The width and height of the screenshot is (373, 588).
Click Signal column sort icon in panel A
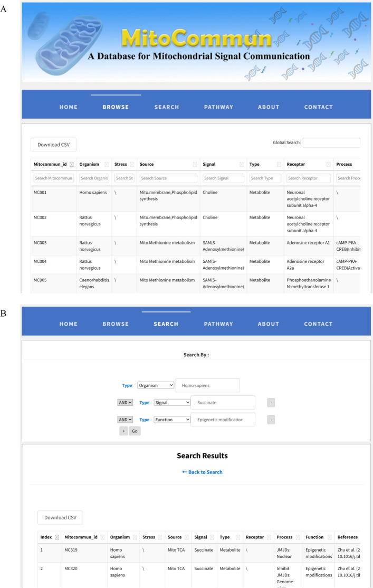[x=242, y=164]
